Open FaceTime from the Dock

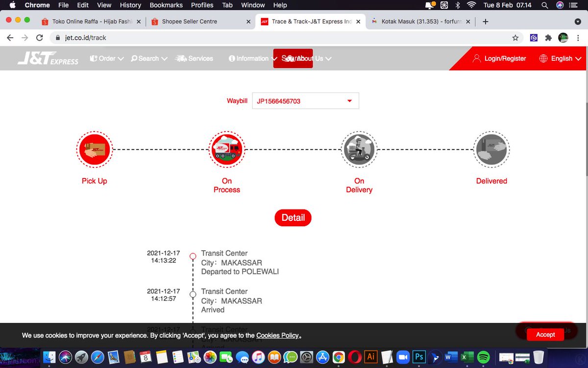(x=226, y=357)
